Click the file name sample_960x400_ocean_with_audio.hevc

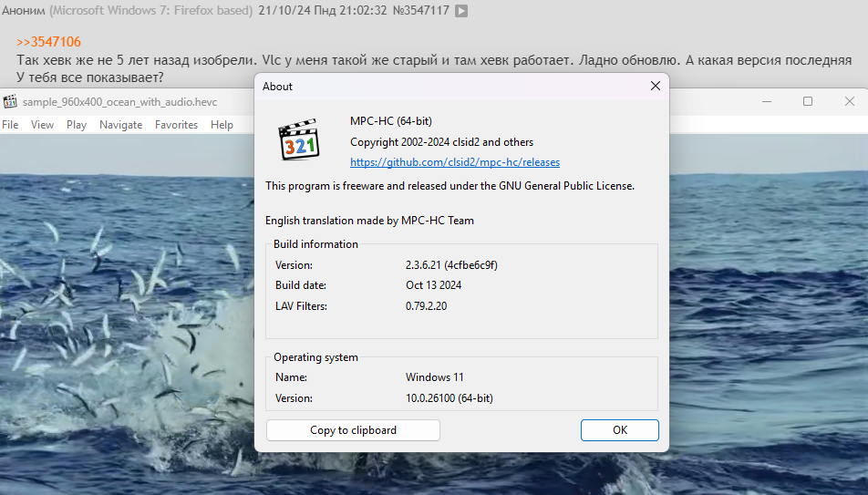(x=119, y=102)
